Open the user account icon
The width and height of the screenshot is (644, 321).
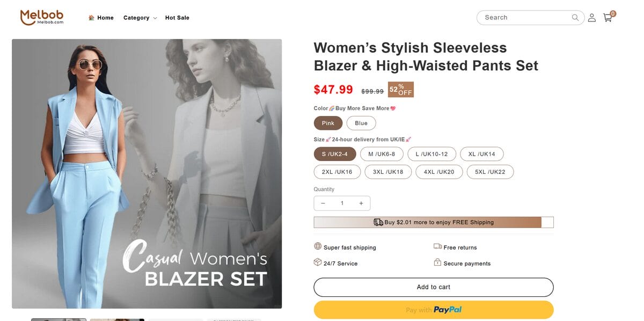tap(591, 18)
